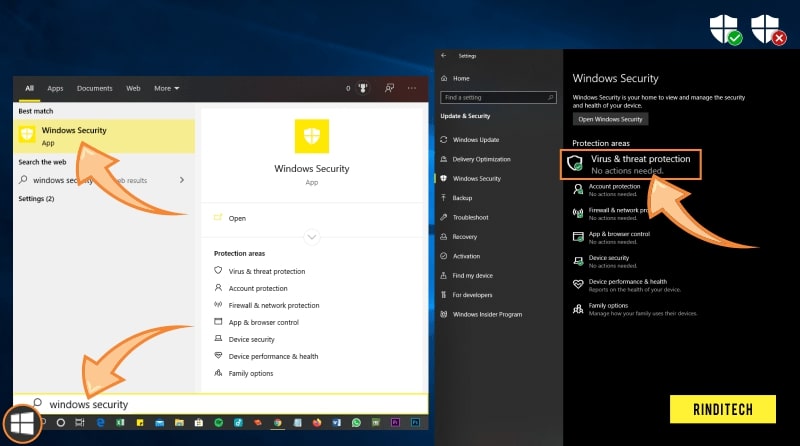Click the back arrow in Settings window

coord(444,56)
